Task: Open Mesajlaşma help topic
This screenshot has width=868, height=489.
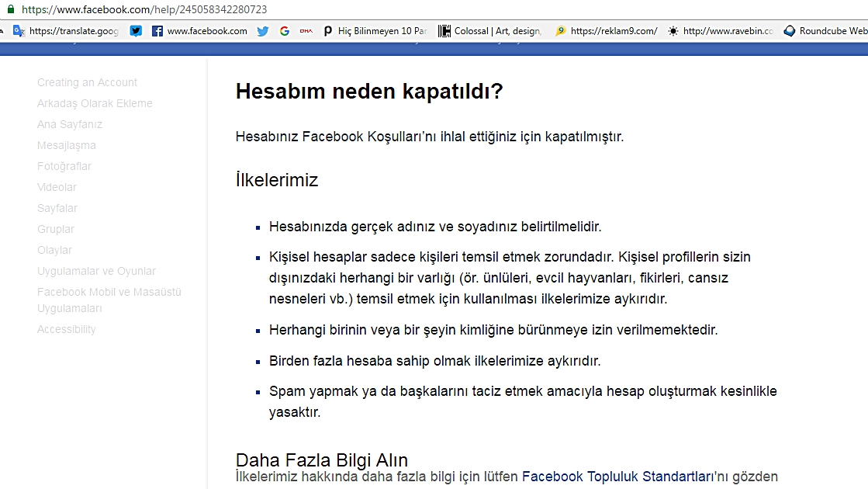Action: click(67, 146)
